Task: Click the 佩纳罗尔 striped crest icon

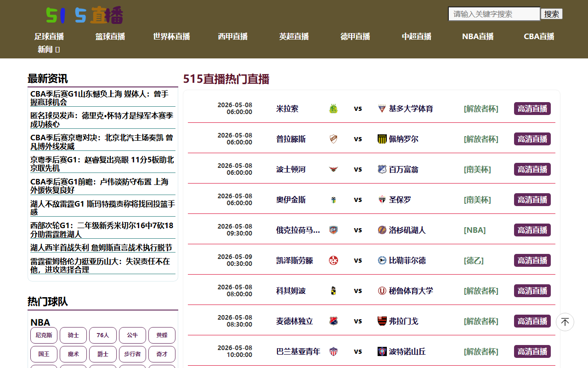Action: tap(382, 139)
